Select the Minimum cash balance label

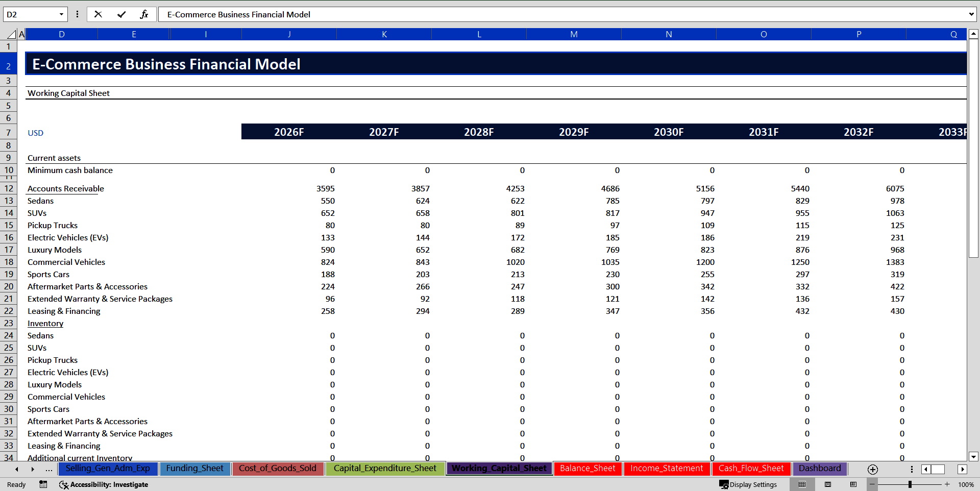(70, 170)
